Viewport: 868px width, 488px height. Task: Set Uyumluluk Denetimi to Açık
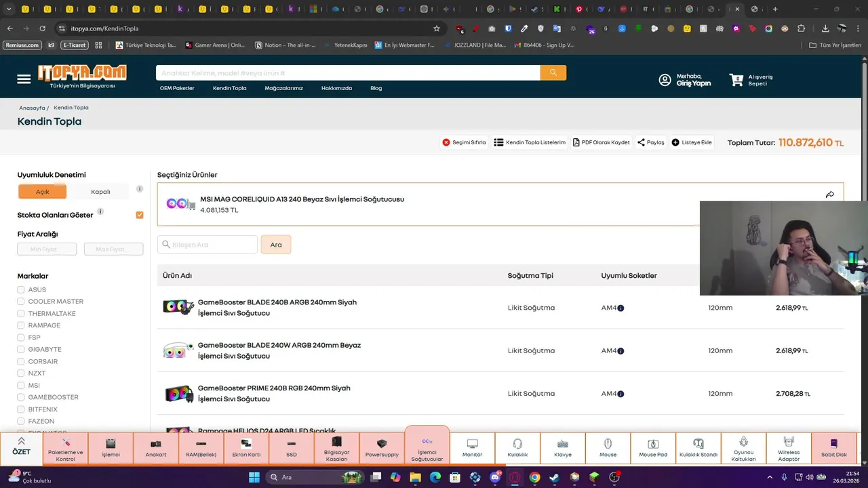point(43,192)
